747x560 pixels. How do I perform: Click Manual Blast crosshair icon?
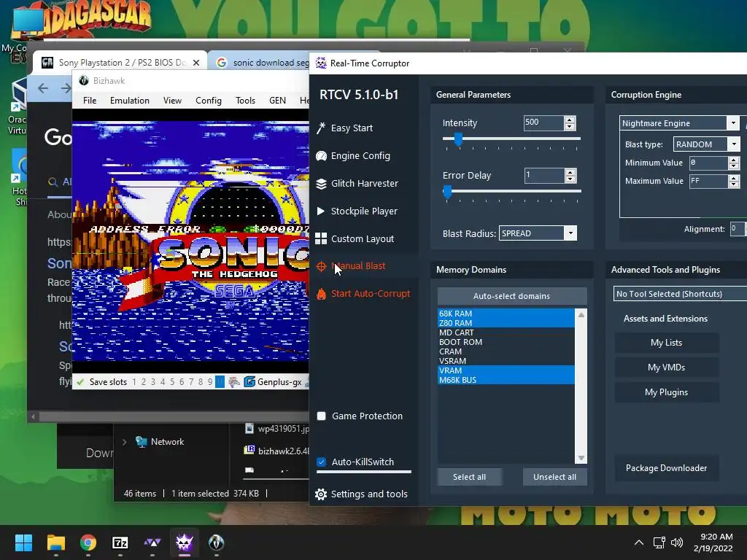pos(321,266)
